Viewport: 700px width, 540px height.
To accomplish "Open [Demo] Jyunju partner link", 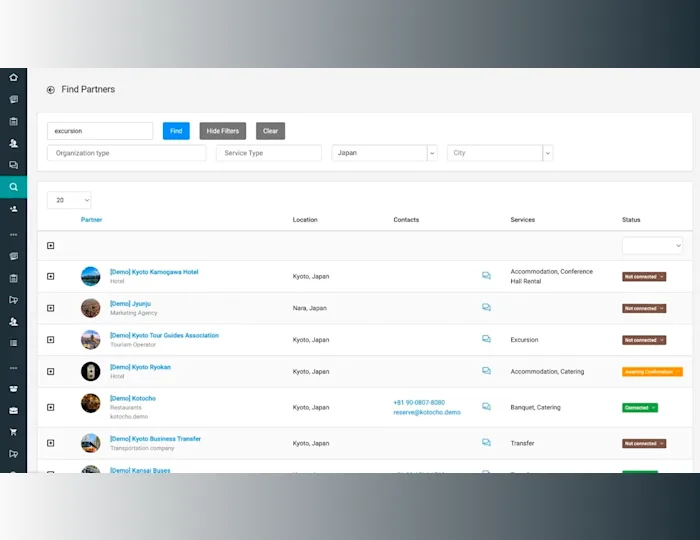I will click(x=130, y=303).
